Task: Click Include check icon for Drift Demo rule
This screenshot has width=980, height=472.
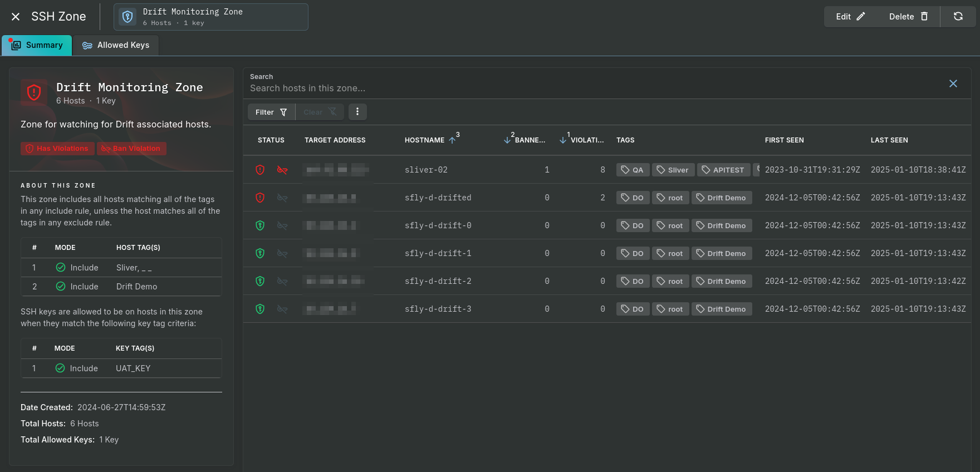Action: coord(61,287)
